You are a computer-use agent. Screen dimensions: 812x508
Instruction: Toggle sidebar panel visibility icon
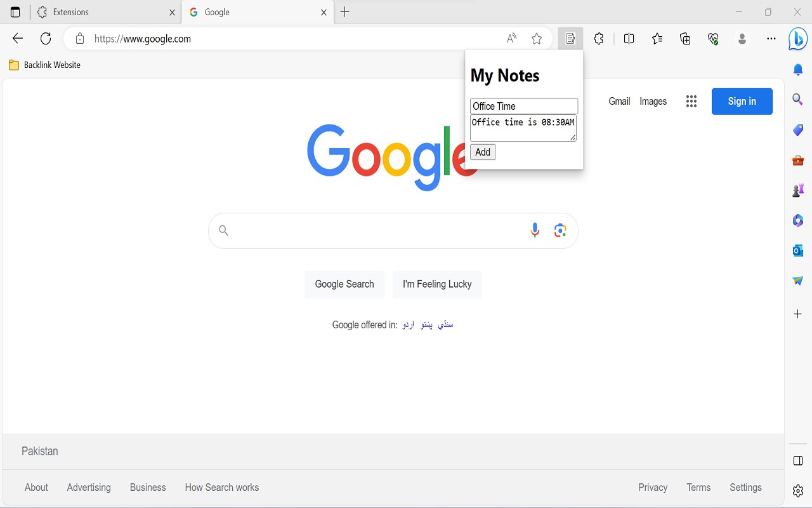coord(798,460)
